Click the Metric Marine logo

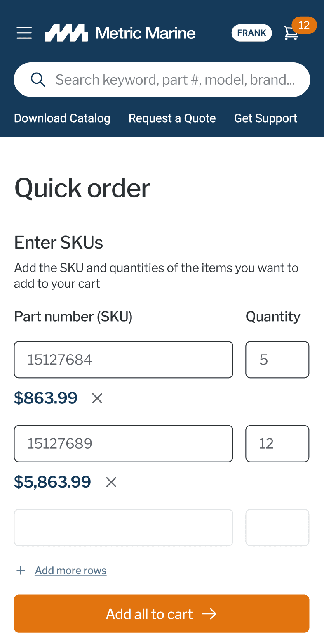(x=120, y=33)
